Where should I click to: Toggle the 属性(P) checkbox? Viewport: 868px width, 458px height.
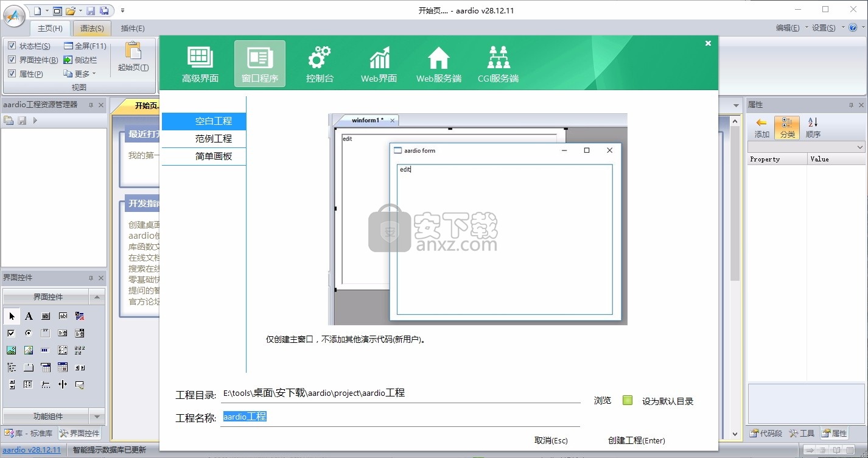tap(12, 74)
